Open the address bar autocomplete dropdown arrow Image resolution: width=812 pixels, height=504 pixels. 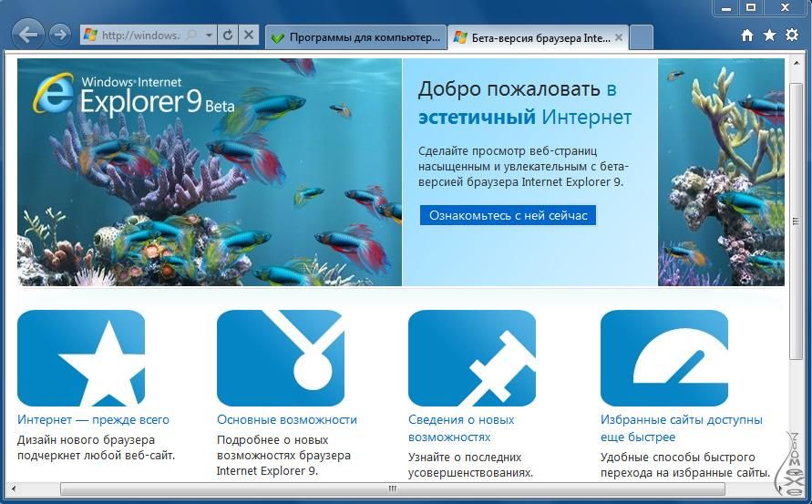pyautogui.click(x=209, y=36)
